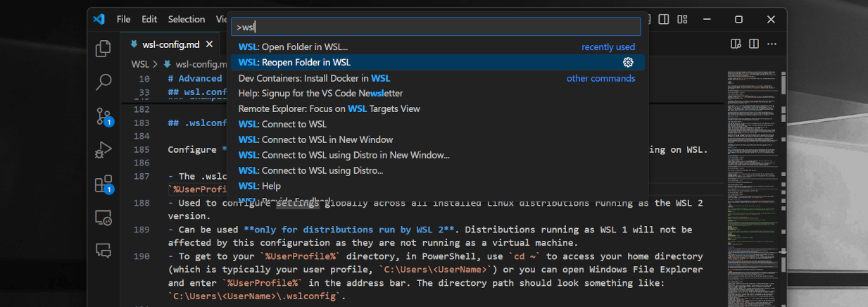The width and height of the screenshot is (868, 307).
Task: Open the Customize Layout control
Action: tap(682, 19)
